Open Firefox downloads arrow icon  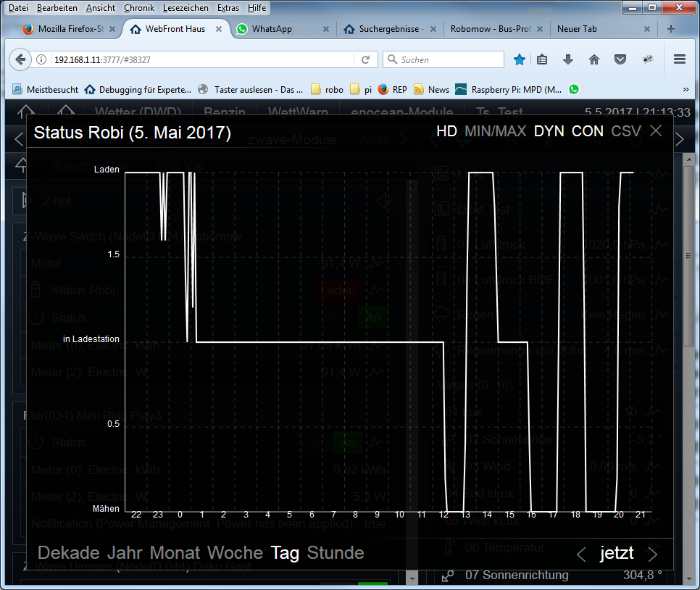tap(568, 60)
